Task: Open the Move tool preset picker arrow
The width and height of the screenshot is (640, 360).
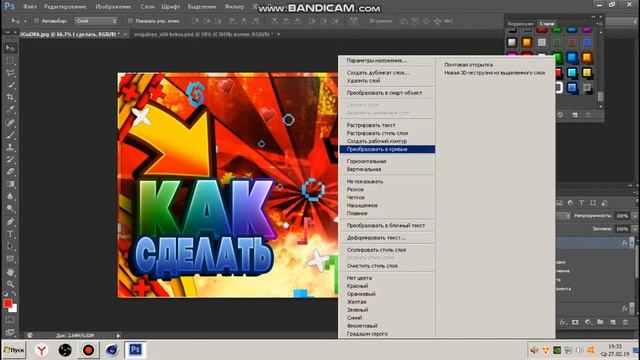Action: click(x=25, y=21)
